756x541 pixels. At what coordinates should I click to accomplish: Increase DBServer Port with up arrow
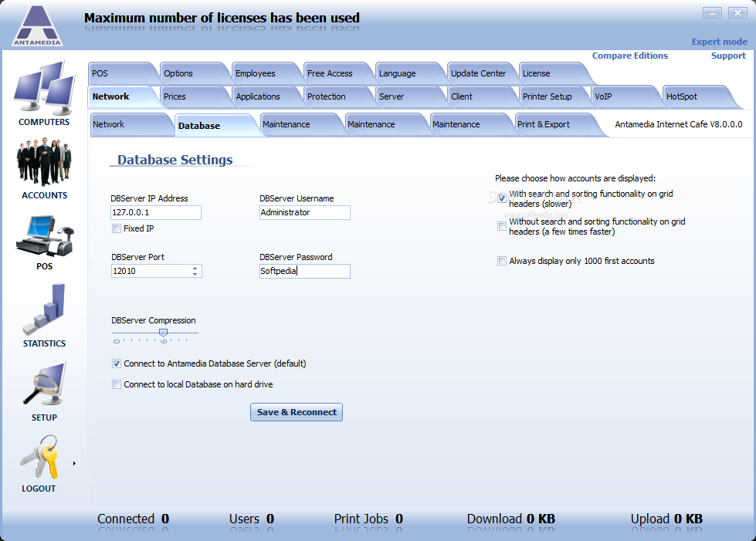195,269
